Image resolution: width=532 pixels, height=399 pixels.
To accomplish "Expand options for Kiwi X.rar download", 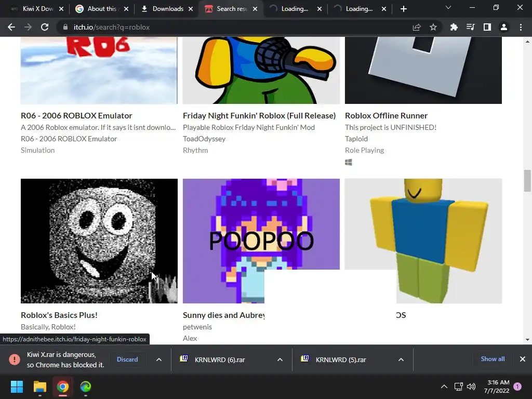I will tap(159, 360).
